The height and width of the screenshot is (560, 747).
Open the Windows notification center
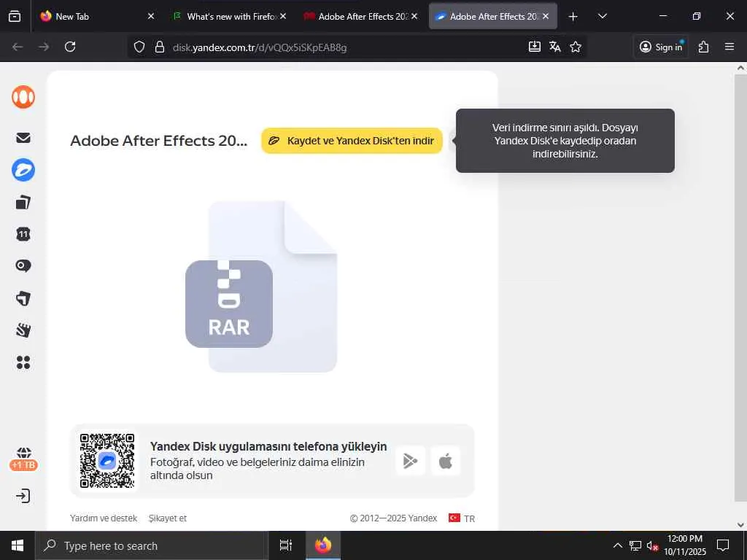723,545
